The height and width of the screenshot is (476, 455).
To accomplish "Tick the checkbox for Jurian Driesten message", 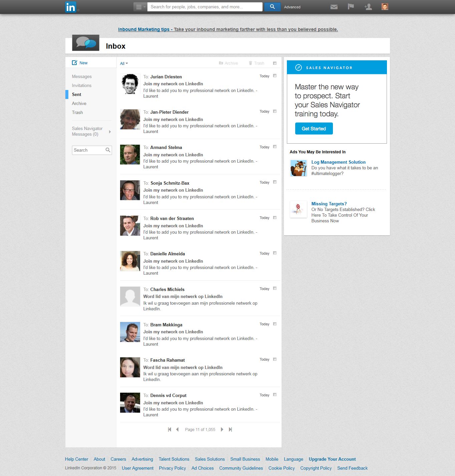I will point(275,76).
